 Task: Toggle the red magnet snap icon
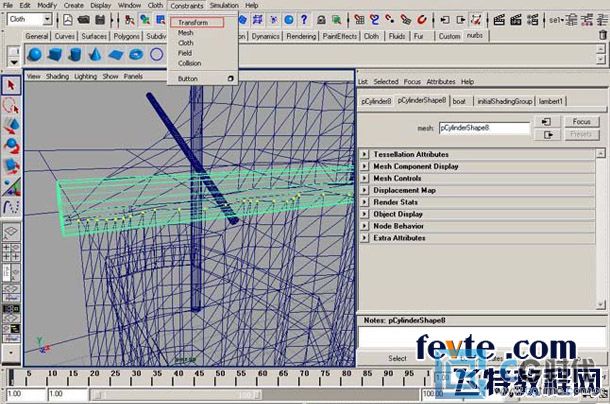422,19
